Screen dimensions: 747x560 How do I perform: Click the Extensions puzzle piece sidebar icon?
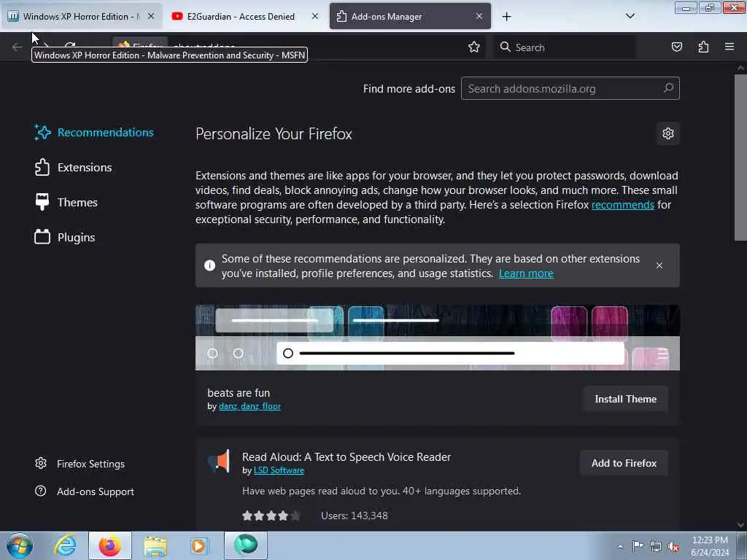[x=42, y=167]
